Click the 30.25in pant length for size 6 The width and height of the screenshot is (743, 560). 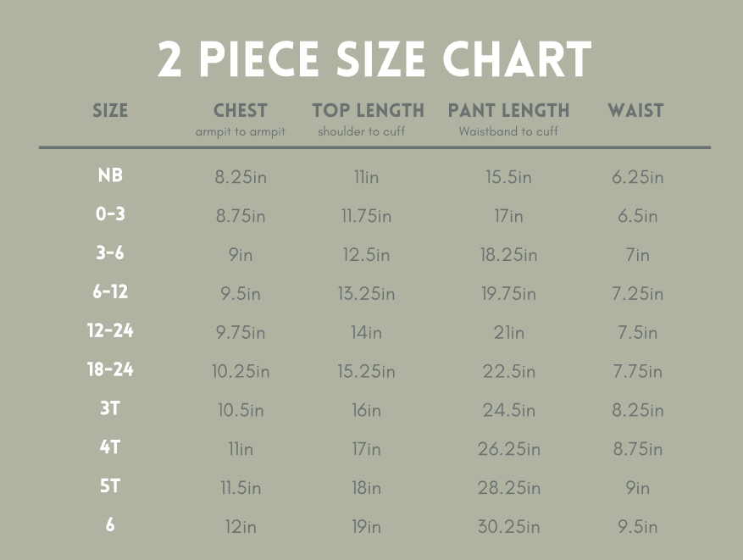[508, 527]
